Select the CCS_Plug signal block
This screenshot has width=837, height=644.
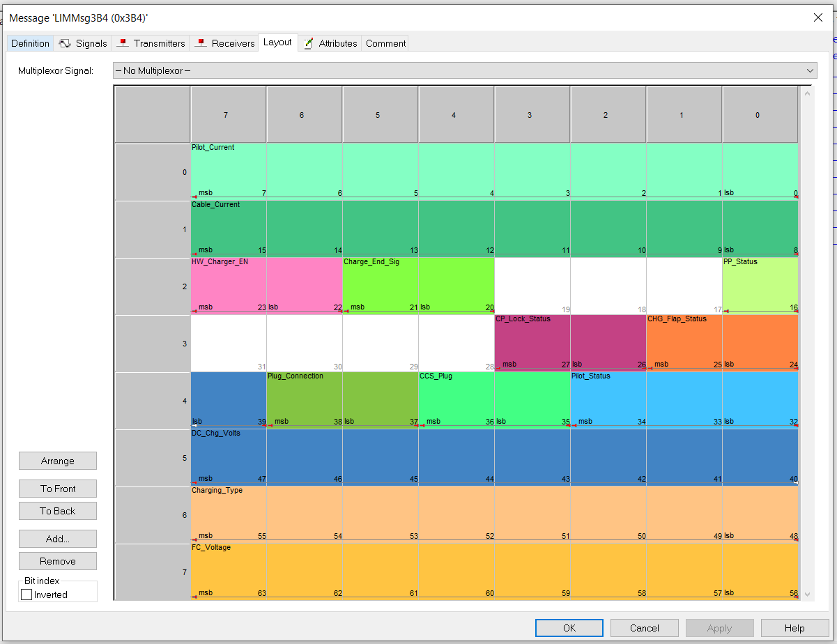pos(494,400)
